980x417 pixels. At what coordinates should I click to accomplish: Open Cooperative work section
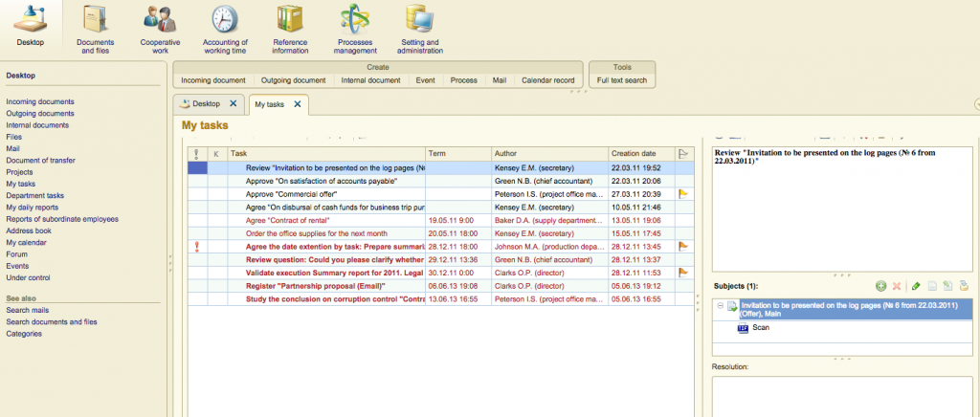159,19
